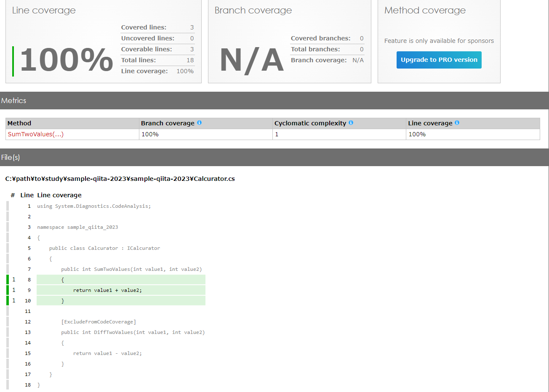Select the Line coverage column header in Metrics

473,123
